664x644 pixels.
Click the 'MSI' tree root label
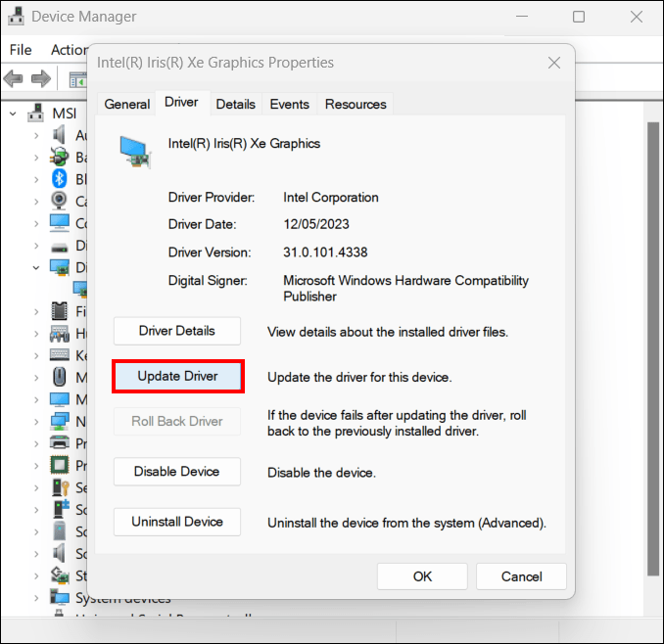pyautogui.click(x=65, y=114)
